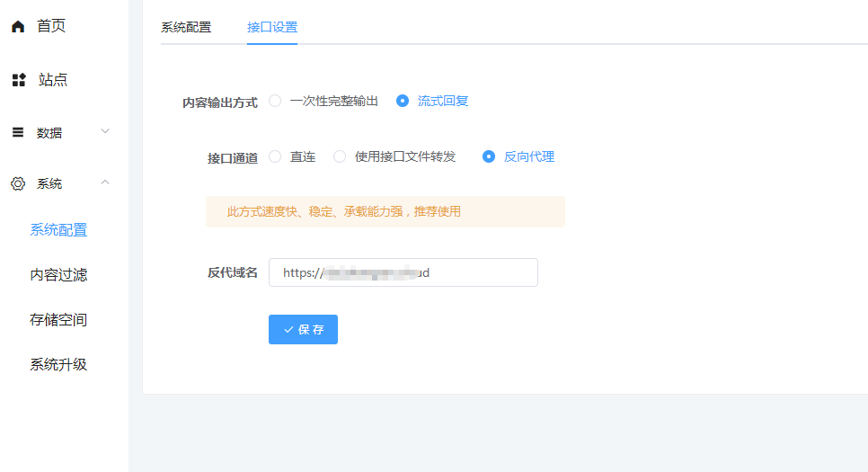Screen dimensions: 868x472
Task: Open the 系统升级 sidebar item
Action: (58, 365)
